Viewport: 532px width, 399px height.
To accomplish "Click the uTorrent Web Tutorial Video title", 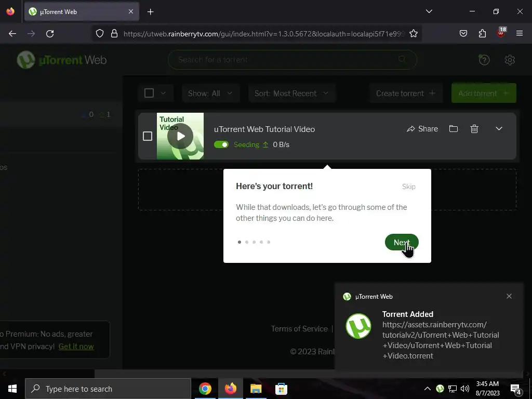I will tap(264, 129).
